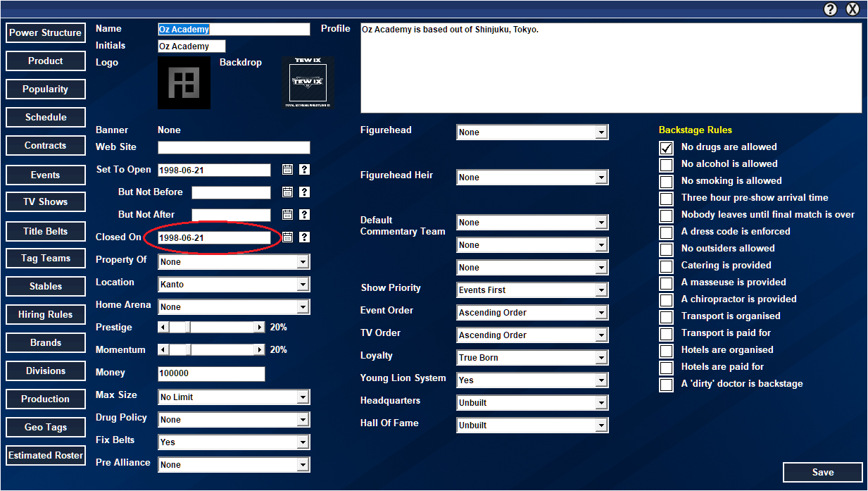Click the TEW IX backdrop image

[x=308, y=82]
